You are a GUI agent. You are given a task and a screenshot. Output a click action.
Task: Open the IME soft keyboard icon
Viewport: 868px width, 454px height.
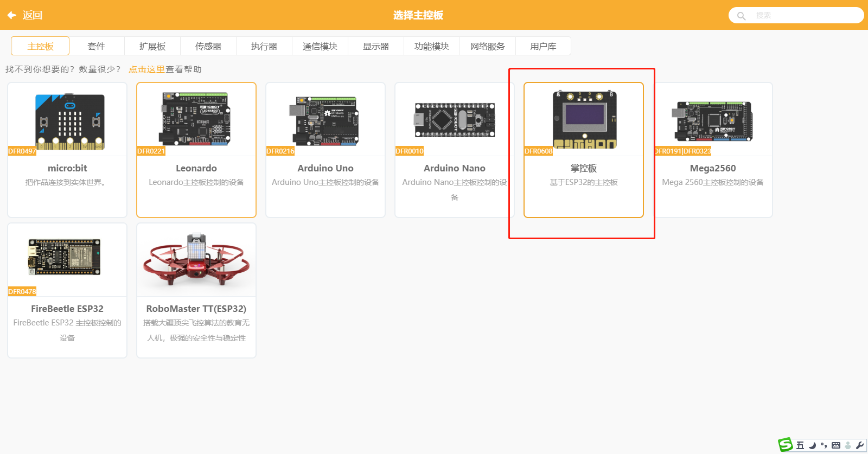tap(836, 445)
